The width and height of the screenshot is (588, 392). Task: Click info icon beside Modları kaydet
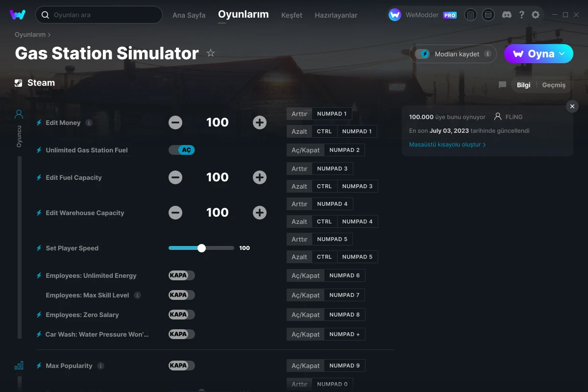tap(488, 54)
